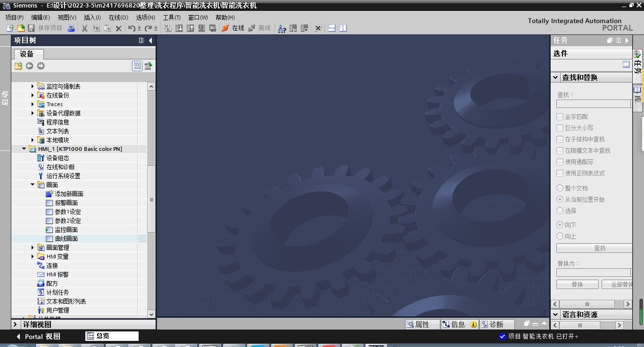Click the Start runtime (RT) icon
This screenshot has width=644, height=347.
[213, 28]
